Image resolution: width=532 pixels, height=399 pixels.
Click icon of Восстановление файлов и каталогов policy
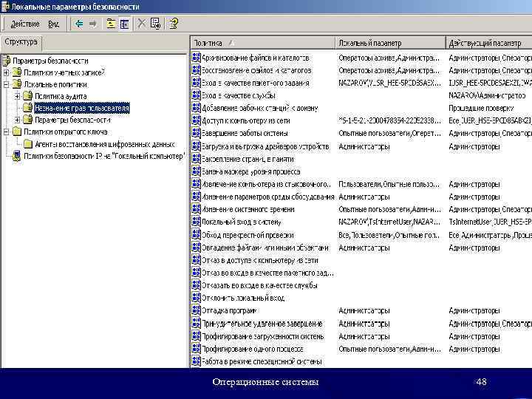(x=196, y=70)
